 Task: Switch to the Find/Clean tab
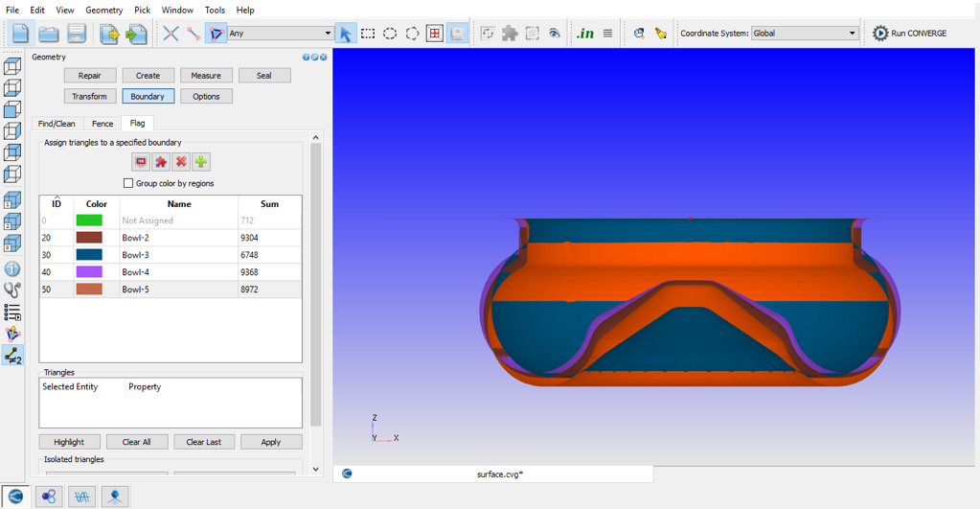tap(57, 124)
